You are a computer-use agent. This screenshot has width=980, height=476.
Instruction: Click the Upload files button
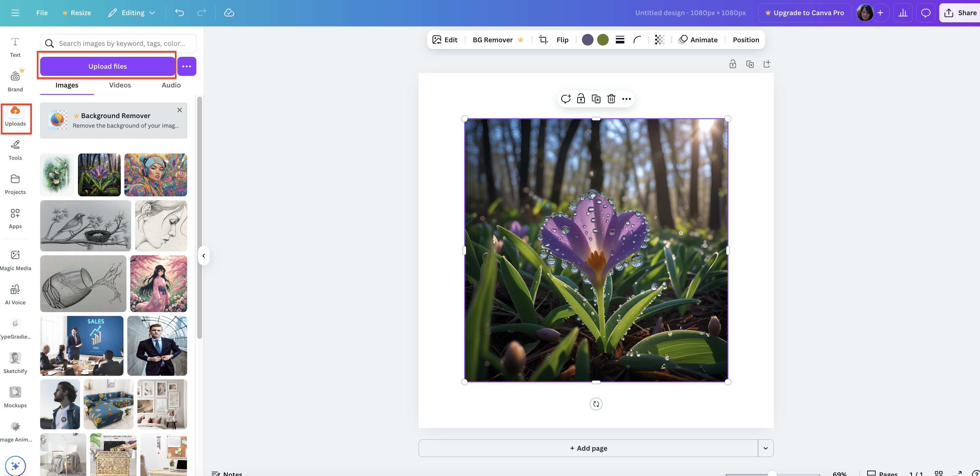pos(107,66)
